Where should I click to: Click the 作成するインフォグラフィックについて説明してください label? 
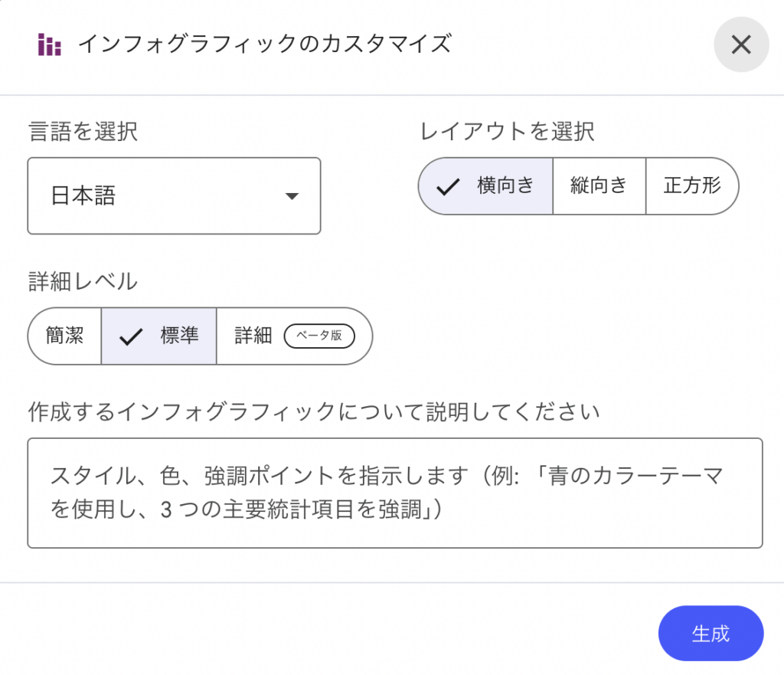pyautogui.click(x=313, y=411)
